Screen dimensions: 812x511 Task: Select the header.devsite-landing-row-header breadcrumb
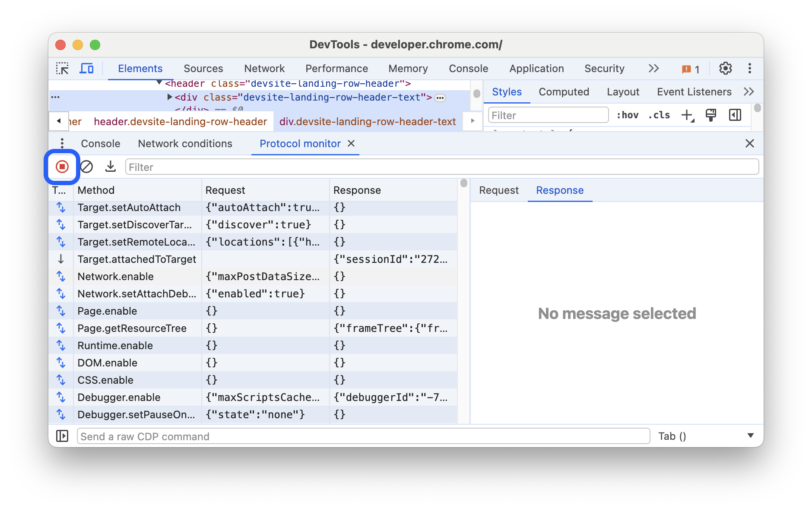181,121
